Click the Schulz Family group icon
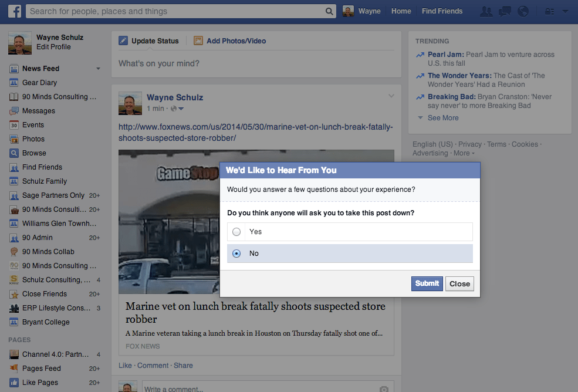Screen dimensions: 578x392 13,181
